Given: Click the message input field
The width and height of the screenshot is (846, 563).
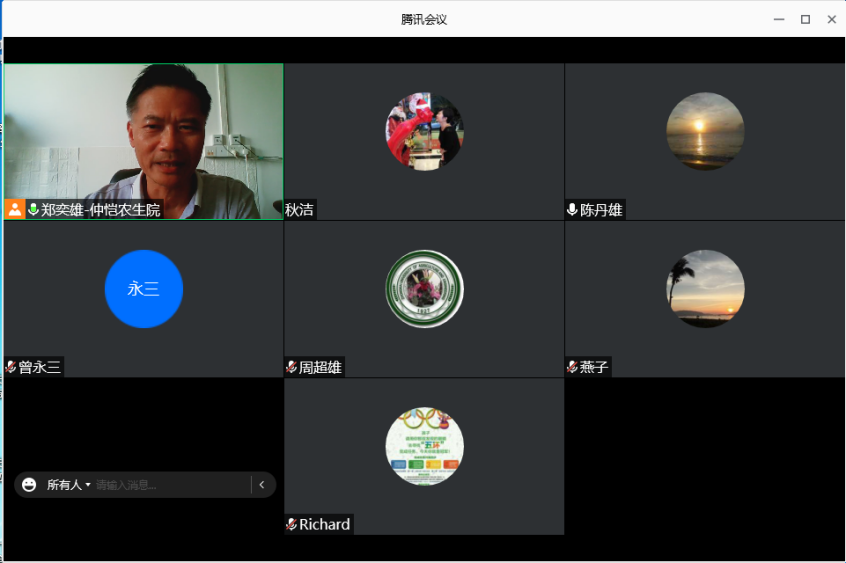Looking at the screenshot, I should click(170, 485).
